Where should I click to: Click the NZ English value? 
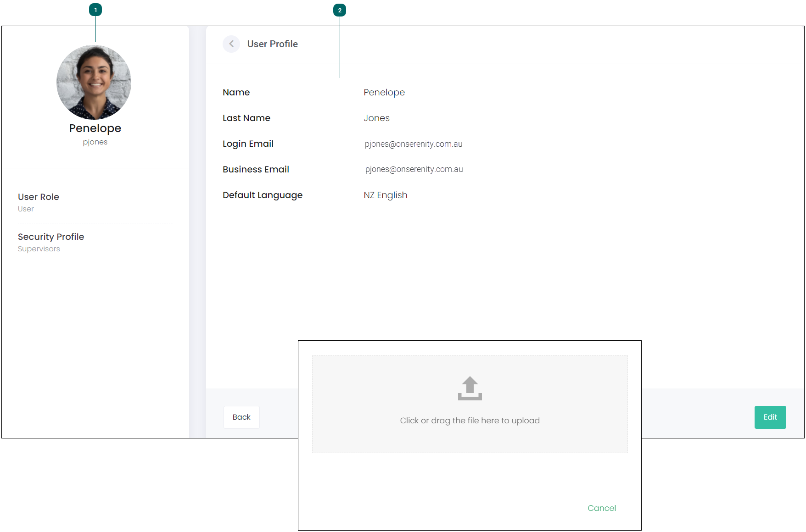pyautogui.click(x=386, y=195)
